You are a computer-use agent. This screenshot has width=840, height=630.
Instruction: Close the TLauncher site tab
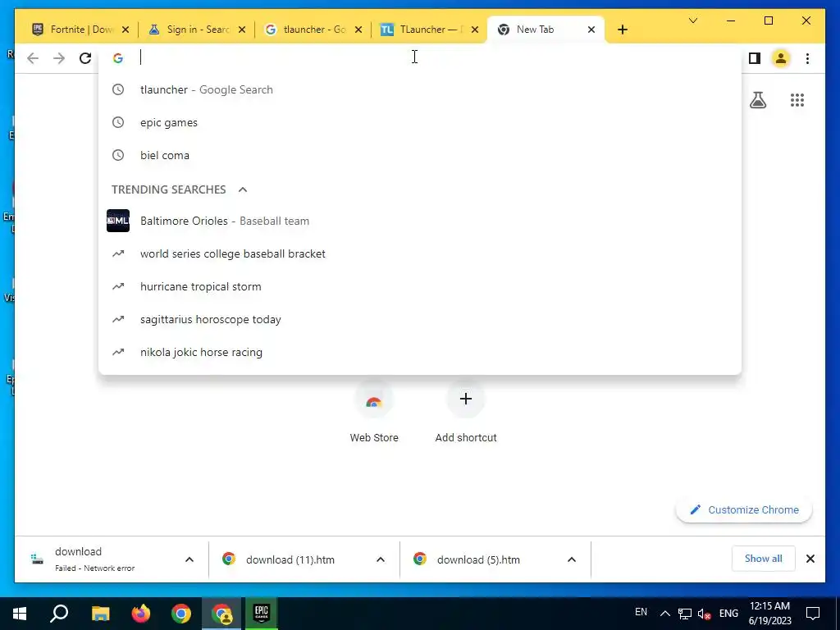(x=475, y=30)
